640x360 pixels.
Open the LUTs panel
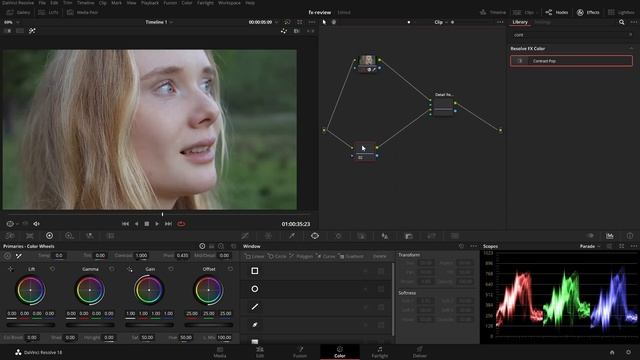tap(48, 12)
